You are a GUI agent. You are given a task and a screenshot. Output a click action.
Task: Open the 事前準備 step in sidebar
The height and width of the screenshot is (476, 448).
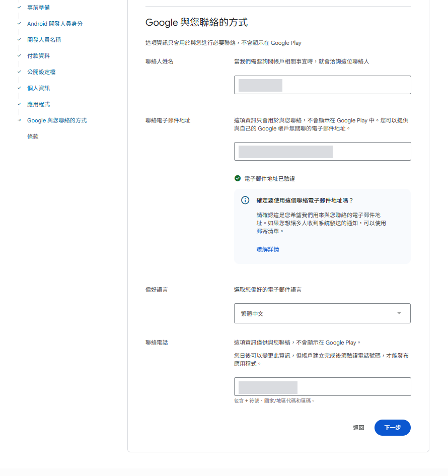(38, 8)
